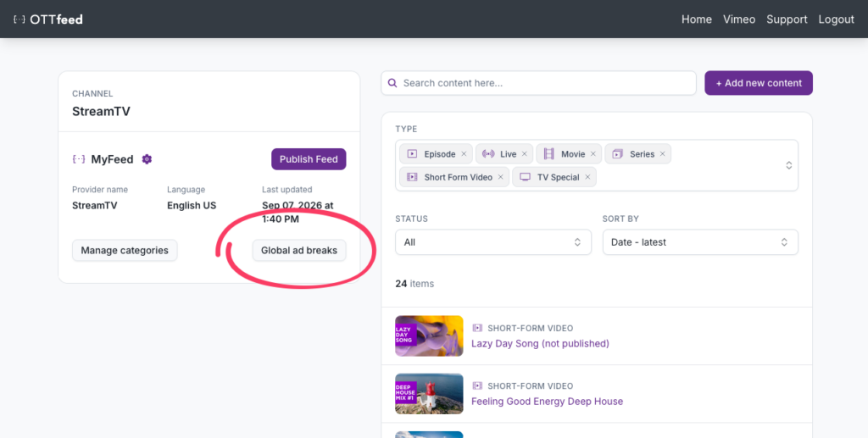Remove the Short Form Video tag
The width and height of the screenshot is (868, 438).
(500, 178)
